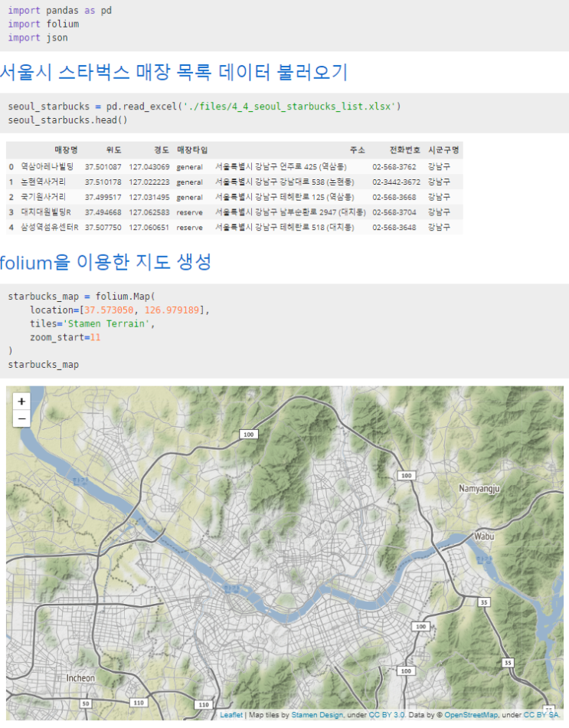Click row index 0 of the table
This screenshot has width=569, height=728.
[x=11, y=167]
